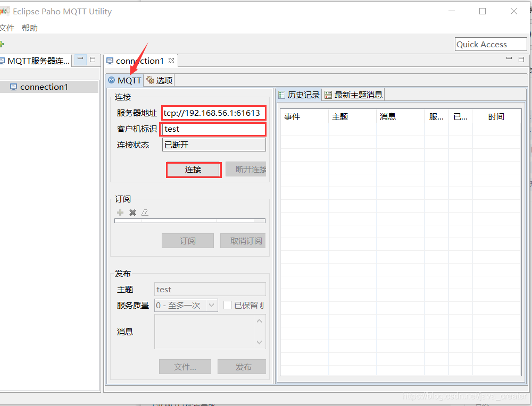This screenshot has width=532, height=406.
Task: Open the 文件 menu
Action: pos(7,28)
